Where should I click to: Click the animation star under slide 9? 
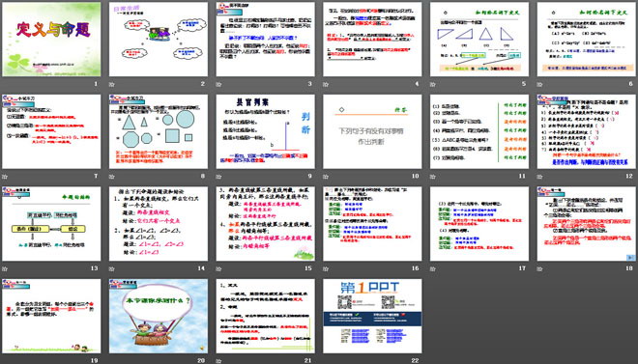pyautogui.click(x=218, y=177)
